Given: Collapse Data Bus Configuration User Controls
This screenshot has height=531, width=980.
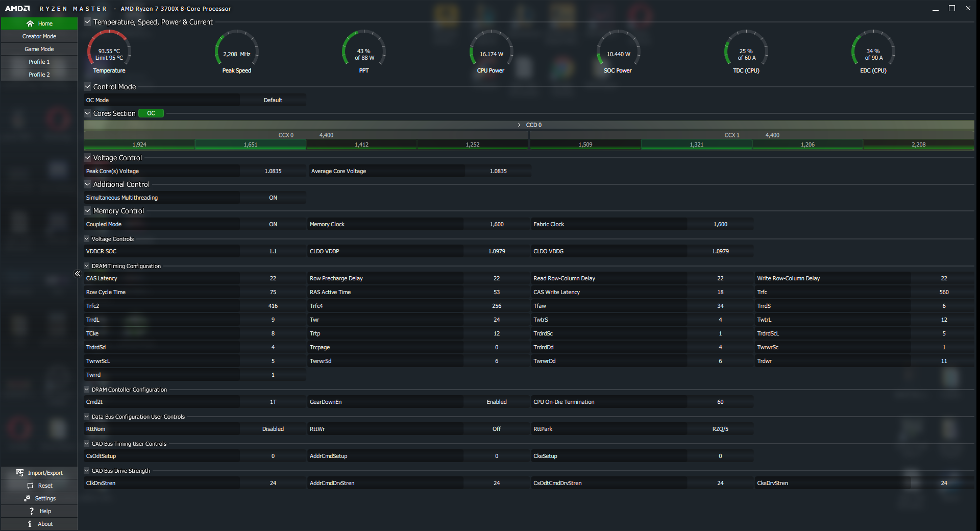Looking at the screenshot, I should pos(87,417).
